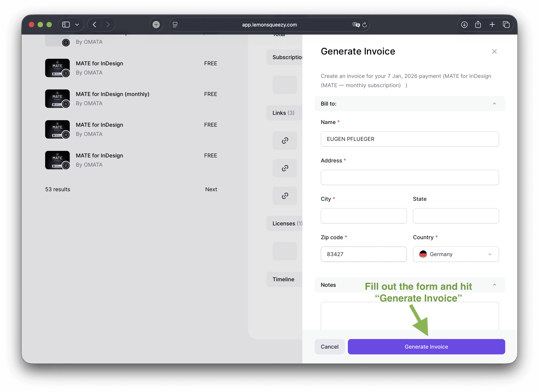This screenshot has height=392, width=539.
Task: Click into the Address input field
Action: click(x=410, y=177)
